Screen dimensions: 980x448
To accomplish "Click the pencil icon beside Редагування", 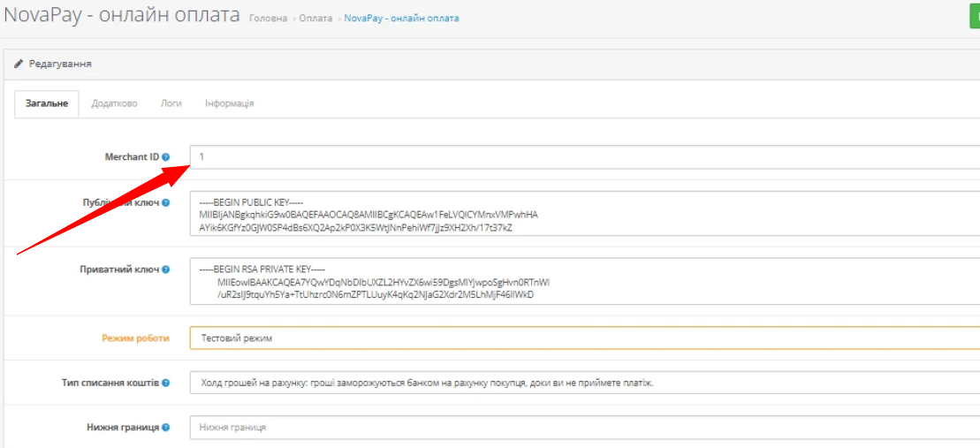I will point(19,65).
